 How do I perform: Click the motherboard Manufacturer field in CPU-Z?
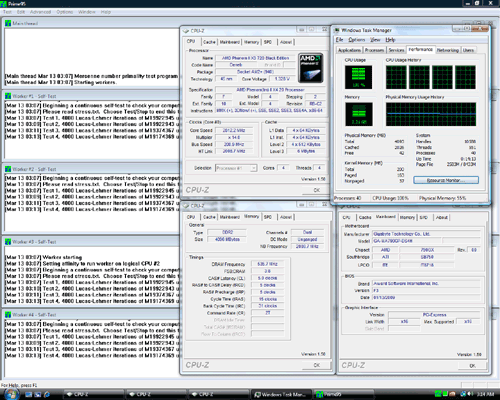(426, 234)
